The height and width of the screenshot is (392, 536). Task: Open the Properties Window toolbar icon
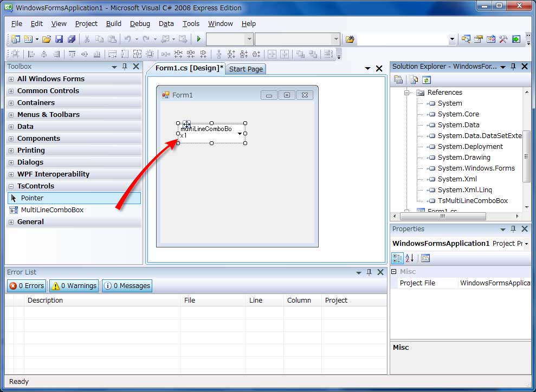[478, 39]
